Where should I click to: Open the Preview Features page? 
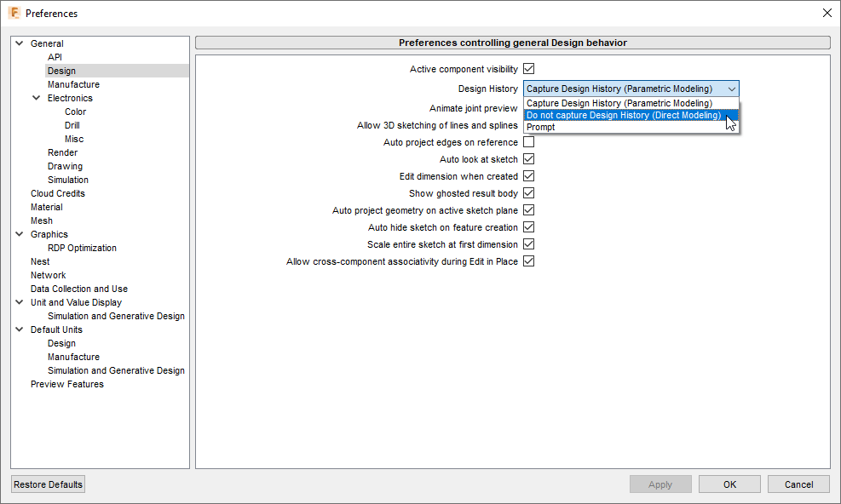coord(66,384)
